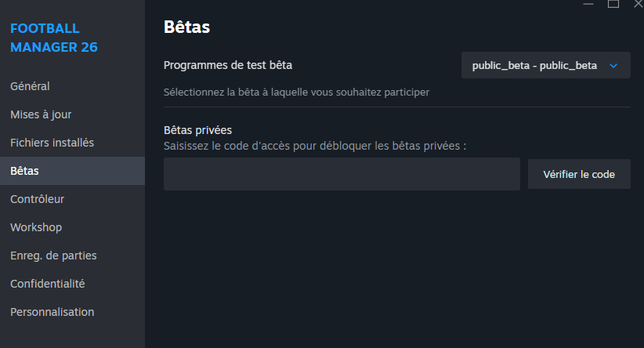Screen dimensions: 644x348
Task: Close the properties window
Action: point(637,4)
